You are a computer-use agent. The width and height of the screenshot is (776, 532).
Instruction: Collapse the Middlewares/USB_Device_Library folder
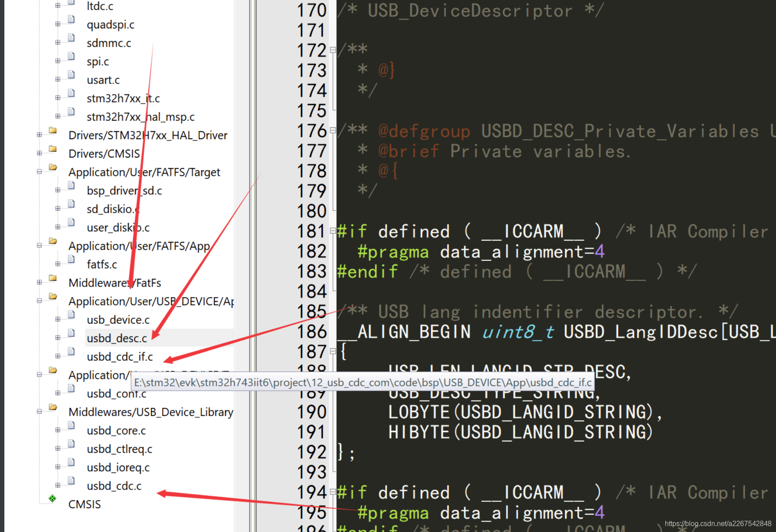(39, 411)
